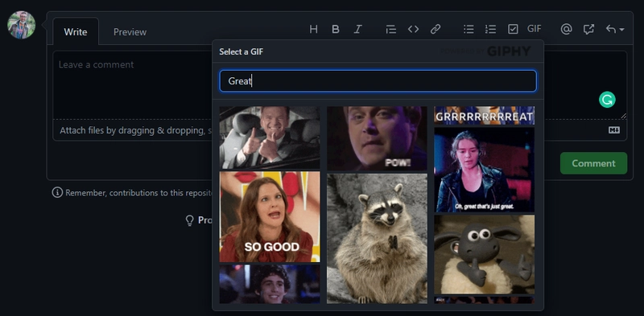The height and width of the screenshot is (316, 644).
Task: Pick the SO GOOD GIF
Action: tap(270, 216)
